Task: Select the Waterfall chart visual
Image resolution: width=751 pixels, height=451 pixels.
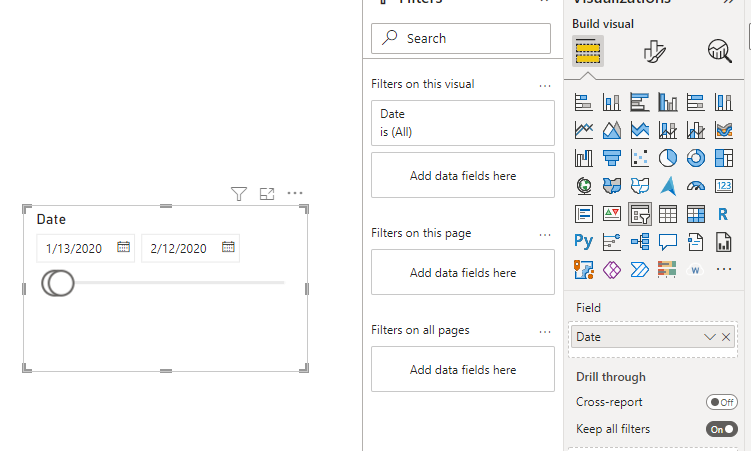Action: coord(583,158)
